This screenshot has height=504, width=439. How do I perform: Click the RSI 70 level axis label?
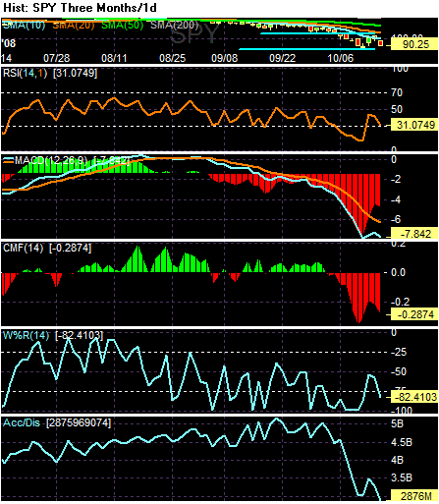coord(397,92)
